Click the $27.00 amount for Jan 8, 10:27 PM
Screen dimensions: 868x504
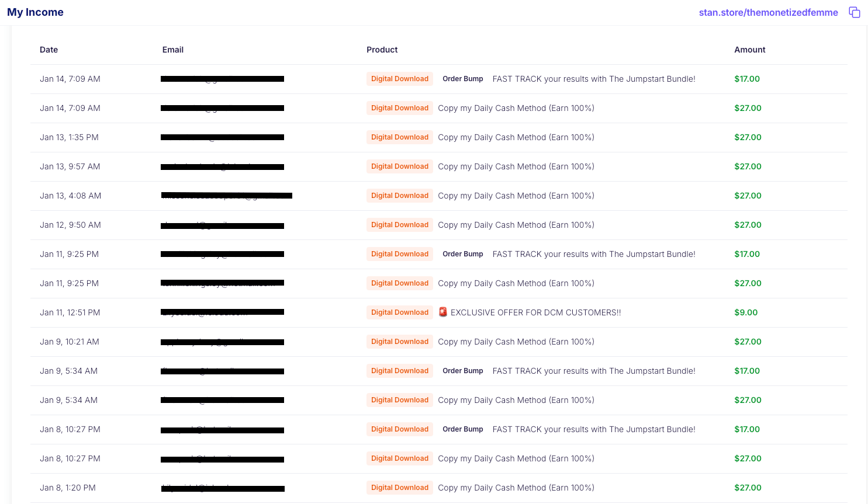748,458
